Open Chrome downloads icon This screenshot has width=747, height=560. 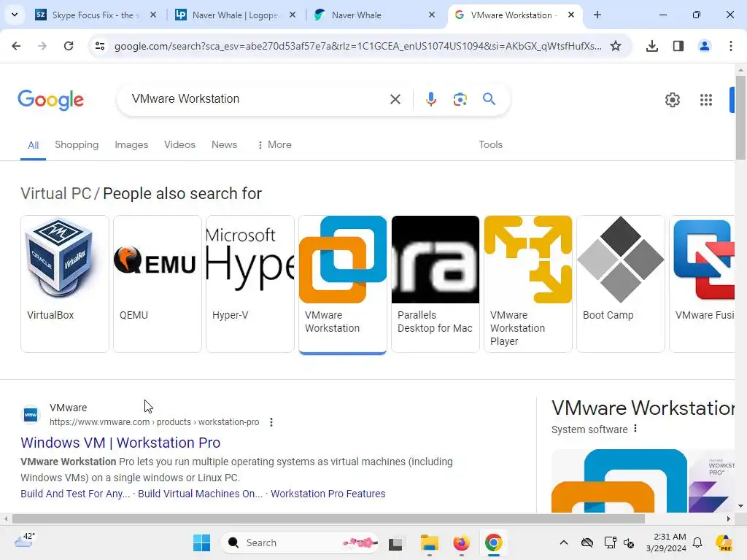tap(652, 46)
